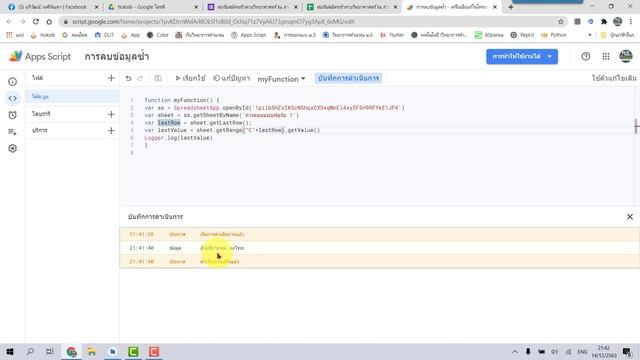
Task: Toggle the Execution log button
Action: pyautogui.click(x=348, y=78)
